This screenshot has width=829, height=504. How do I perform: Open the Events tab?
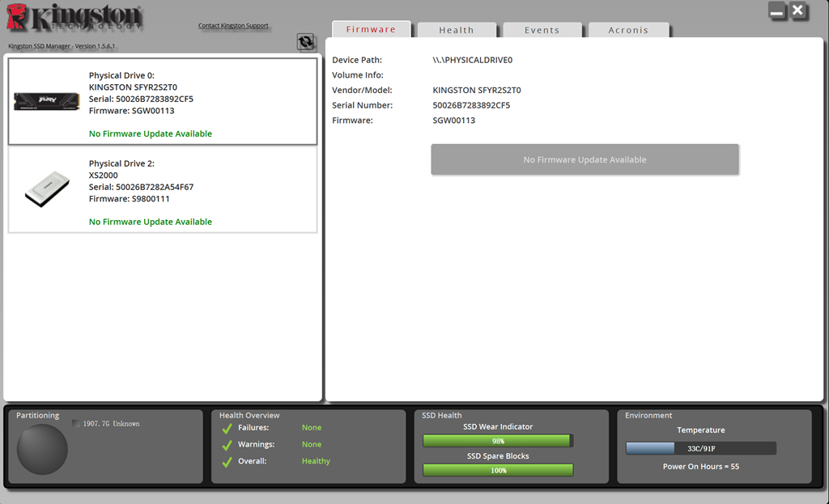[x=542, y=30]
